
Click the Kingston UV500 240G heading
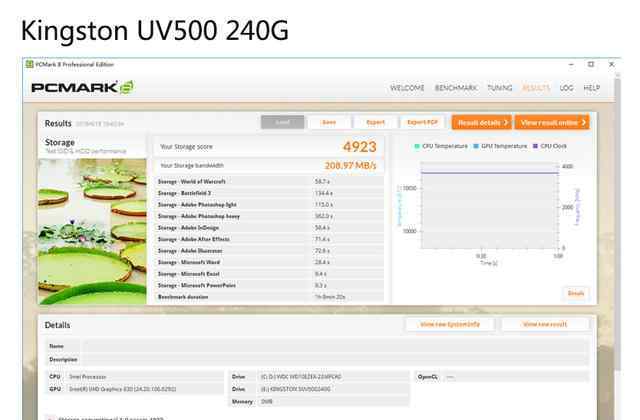click(154, 31)
